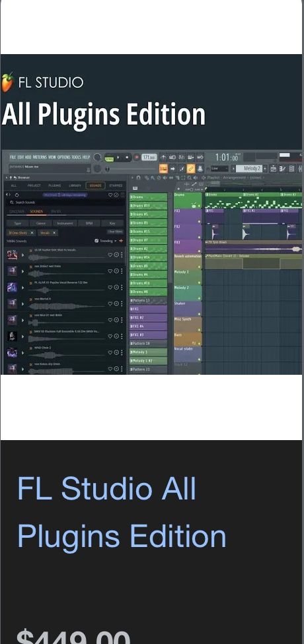The height and width of the screenshot is (644, 304).
Task: Select the LIBRARY browser tab
Action: (75, 185)
